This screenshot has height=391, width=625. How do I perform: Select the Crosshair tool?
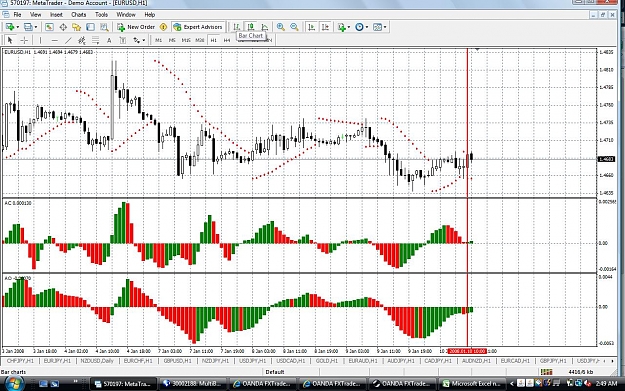click(x=24, y=40)
